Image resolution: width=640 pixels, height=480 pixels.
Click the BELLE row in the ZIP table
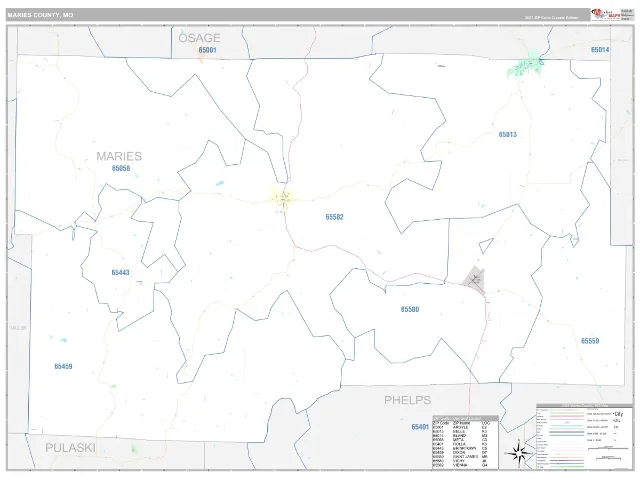pyautogui.click(x=465, y=431)
